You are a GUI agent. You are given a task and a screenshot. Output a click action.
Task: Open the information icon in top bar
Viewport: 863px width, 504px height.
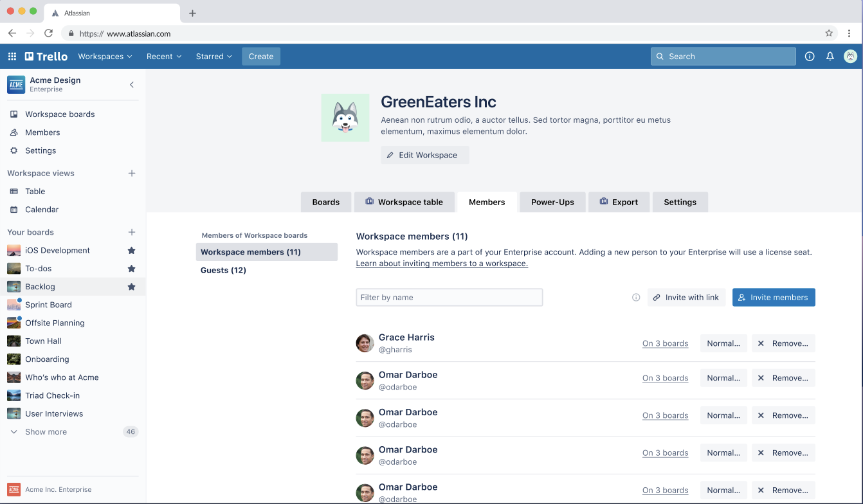810,57
